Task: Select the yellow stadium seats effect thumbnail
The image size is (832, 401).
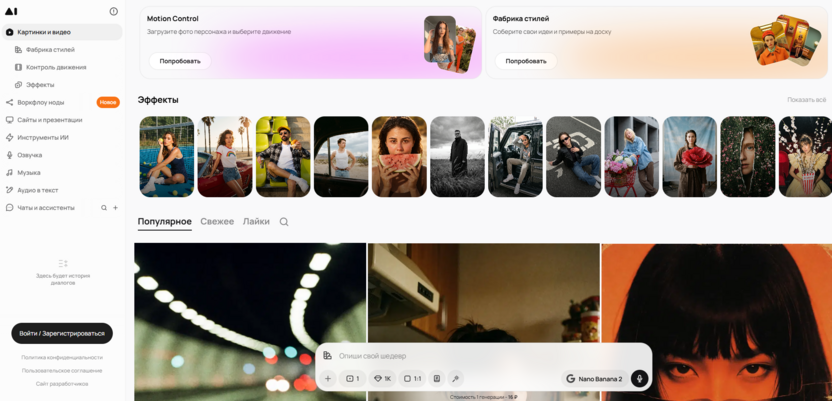Action: click(x=283, y=156)
